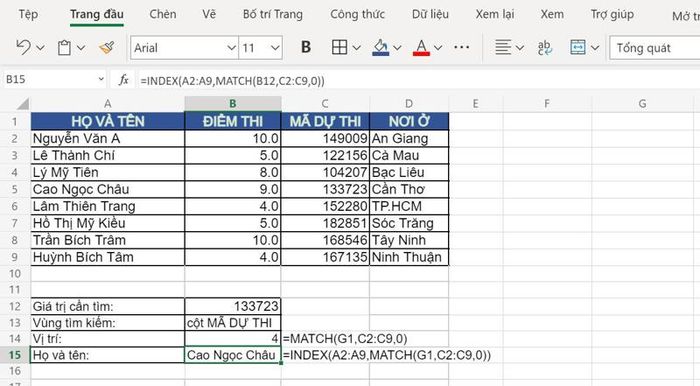Open the Undo history dropdown arrow
This screenshot has width=700, height=386.
[40, 48]
